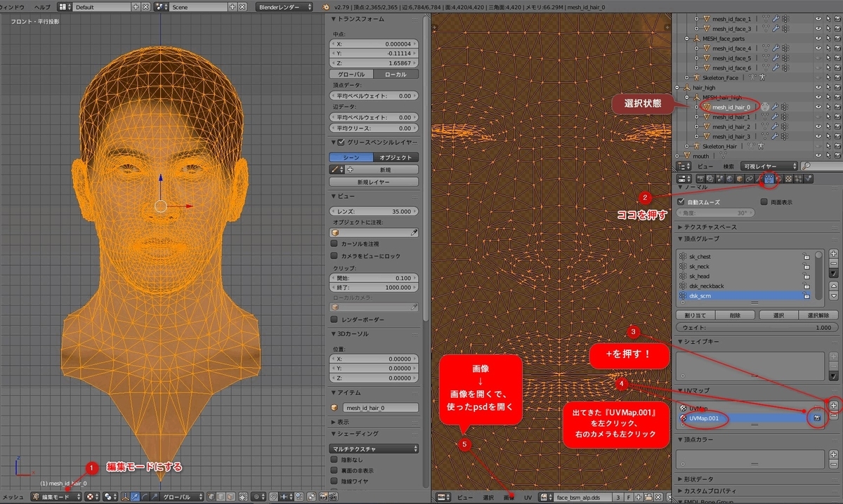843x504 pixels.
Task: Toggle selectability cursor of mesh_id_hair_2
Action: click(828, 126)
